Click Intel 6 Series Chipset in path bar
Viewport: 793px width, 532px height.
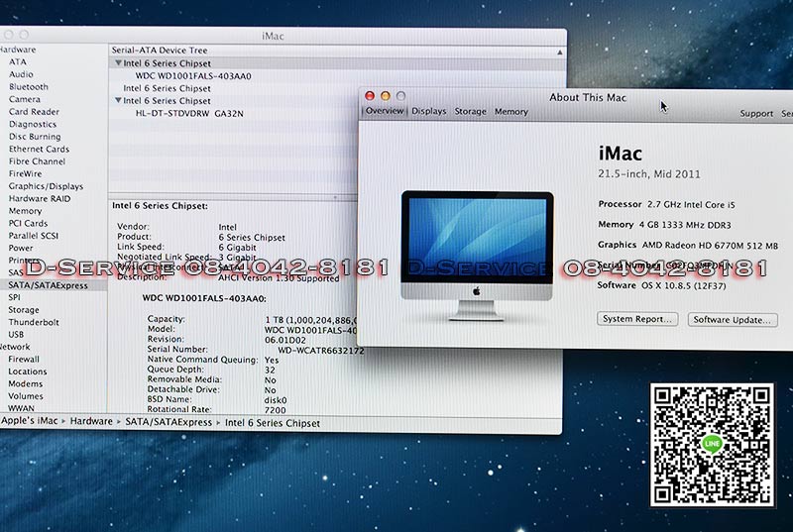[x=272, y=423]
